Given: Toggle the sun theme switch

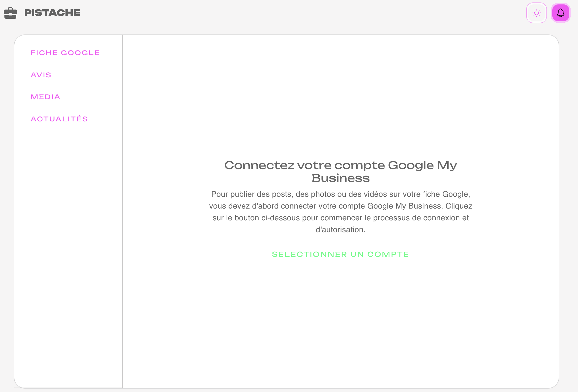Looking at the screenshot, I should (536, 13).
